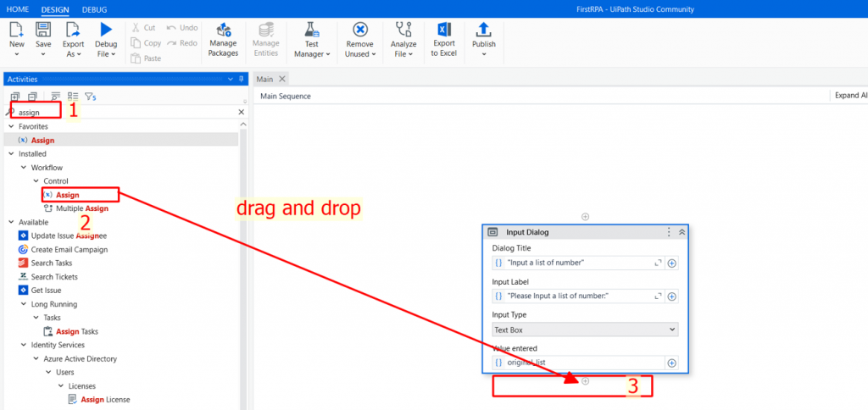This screenshot has height=410, width=868.
Task: Collapse the Available group
Action: [x=12, y=222]
